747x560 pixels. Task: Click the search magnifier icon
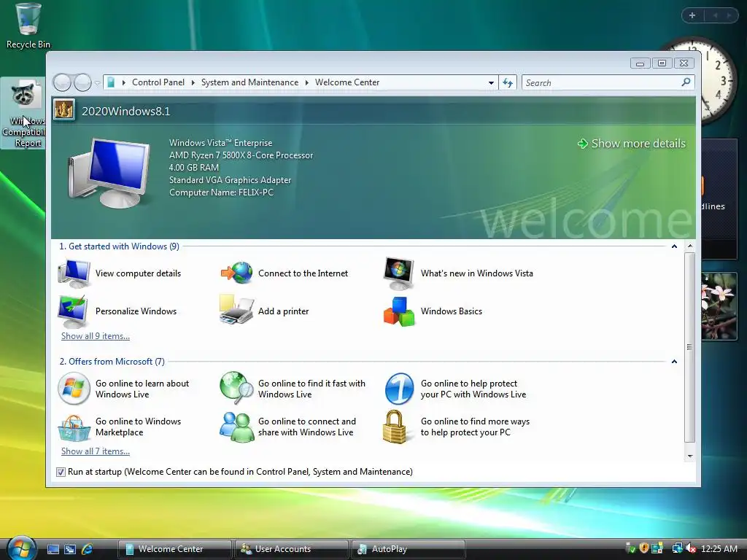coord(686,82)
